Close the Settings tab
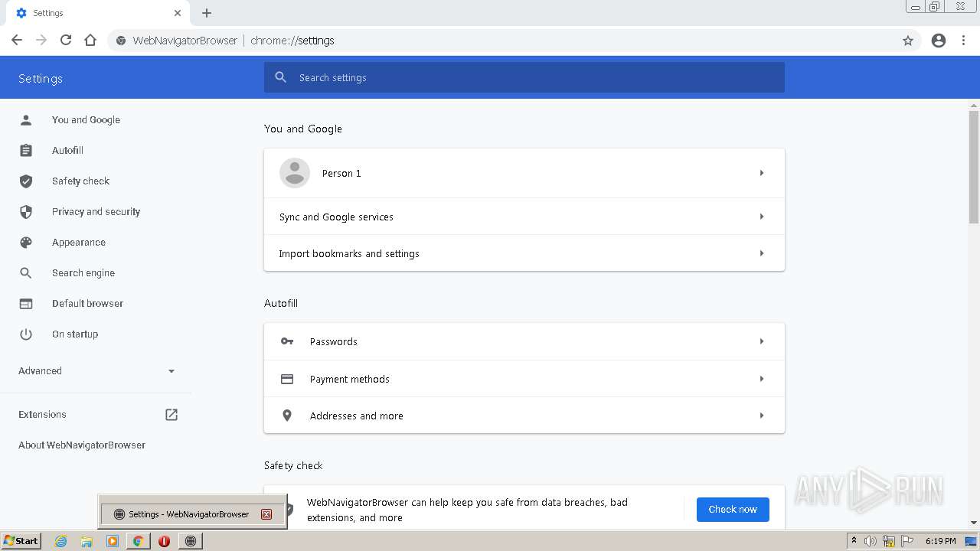Viewport: 980px width, 551px height. click(178, 13)
